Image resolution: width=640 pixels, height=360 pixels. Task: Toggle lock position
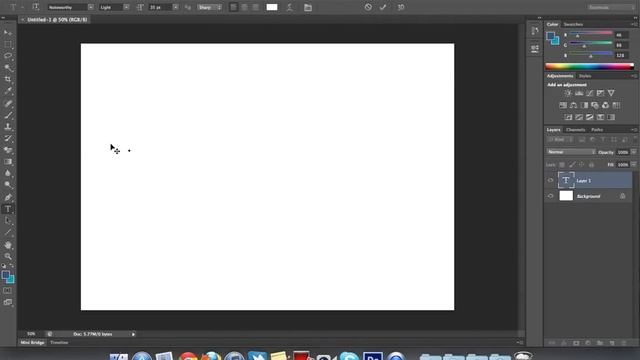click(582, 165)
